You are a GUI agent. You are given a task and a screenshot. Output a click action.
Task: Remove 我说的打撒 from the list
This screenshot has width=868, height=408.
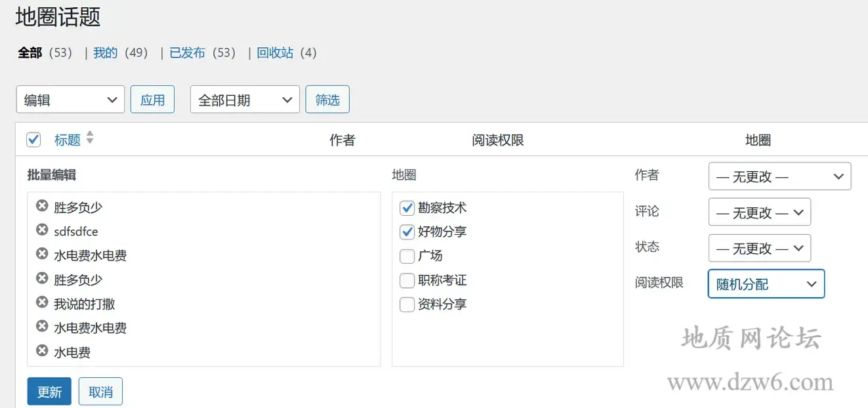click(x=41, y=303)
